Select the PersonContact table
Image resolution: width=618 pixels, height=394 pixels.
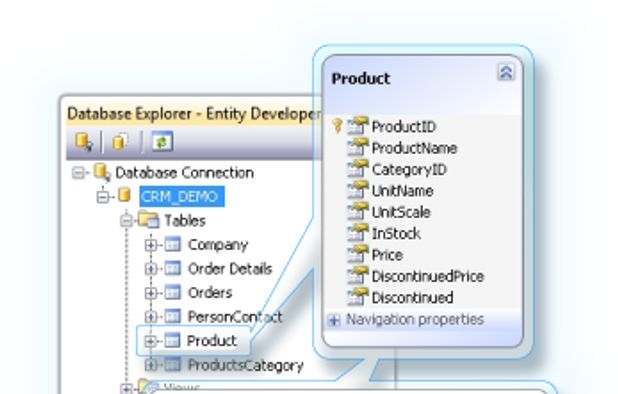click(235, 316)
